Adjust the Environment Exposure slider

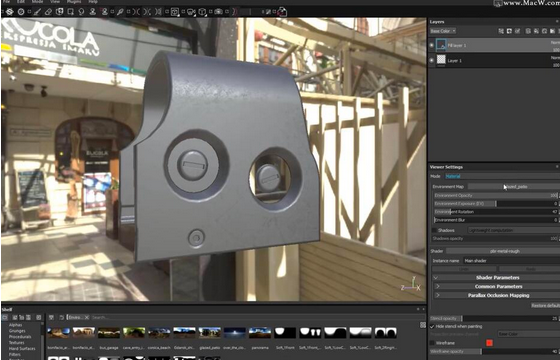[496, 204]
